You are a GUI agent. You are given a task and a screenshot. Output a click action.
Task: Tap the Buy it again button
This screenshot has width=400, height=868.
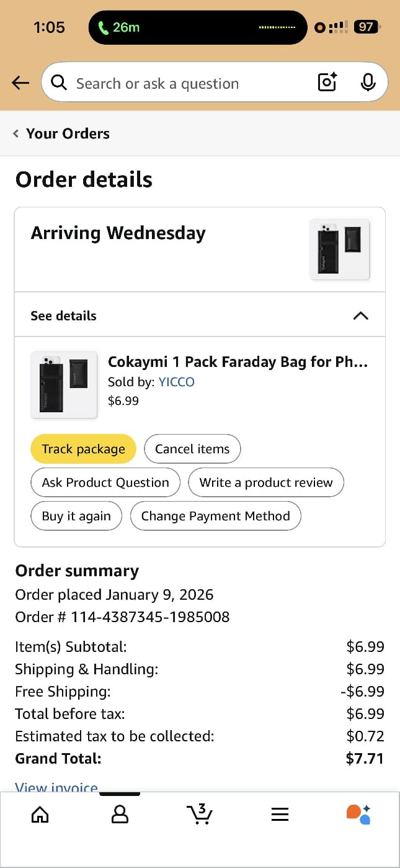tap(76, 516)
